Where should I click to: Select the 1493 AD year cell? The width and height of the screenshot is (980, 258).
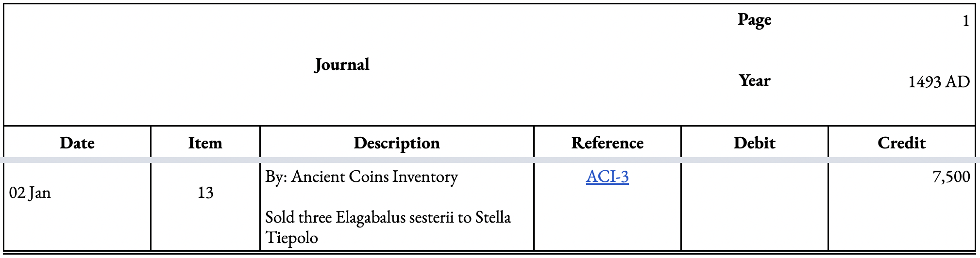(902, 81)
